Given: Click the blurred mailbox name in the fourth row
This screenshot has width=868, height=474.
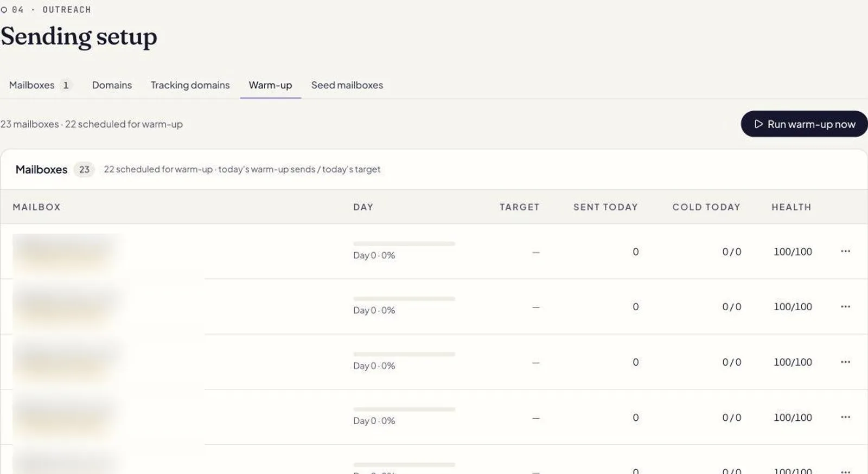Looking at the screenshot, I should [x=65, y=418].
